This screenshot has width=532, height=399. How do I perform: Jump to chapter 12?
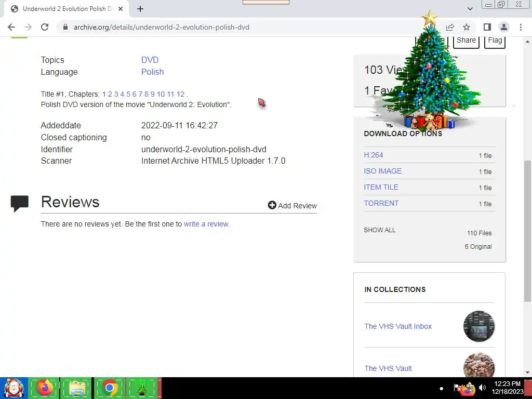(180, 94)
